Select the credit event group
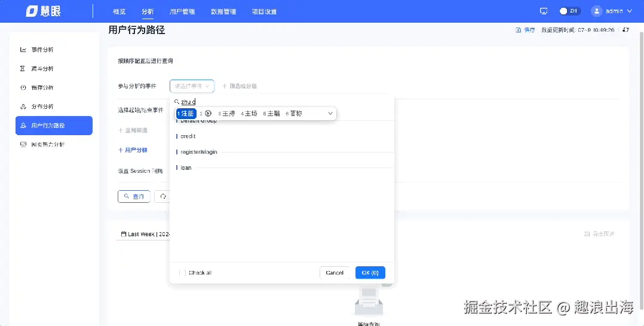This screenshot has height=326, width=644. [x=188, y=136]
